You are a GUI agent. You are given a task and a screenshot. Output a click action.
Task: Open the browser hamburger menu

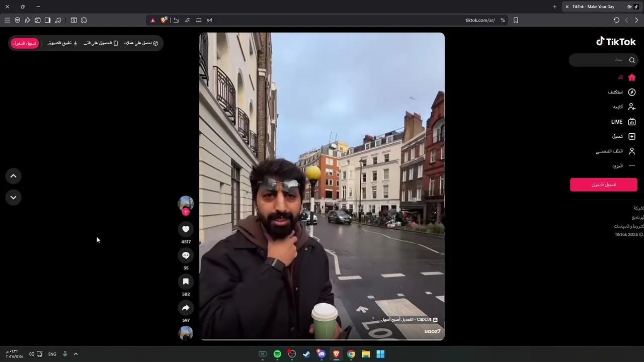point(7,20)
